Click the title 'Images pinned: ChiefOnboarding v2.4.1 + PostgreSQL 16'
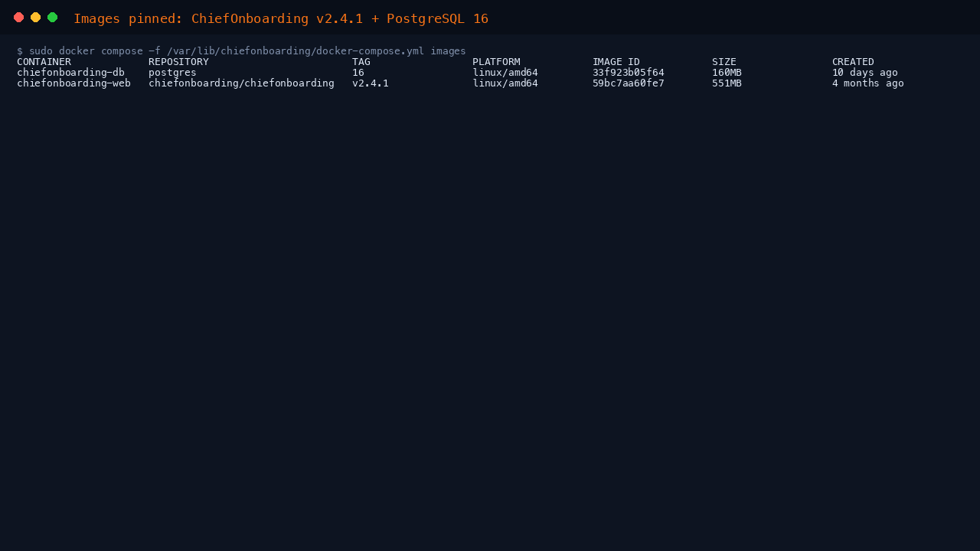980x551 pixels. coord(281,18)
